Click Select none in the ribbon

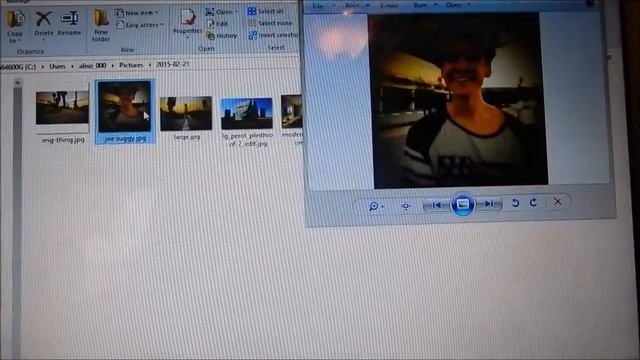(270, 23)
